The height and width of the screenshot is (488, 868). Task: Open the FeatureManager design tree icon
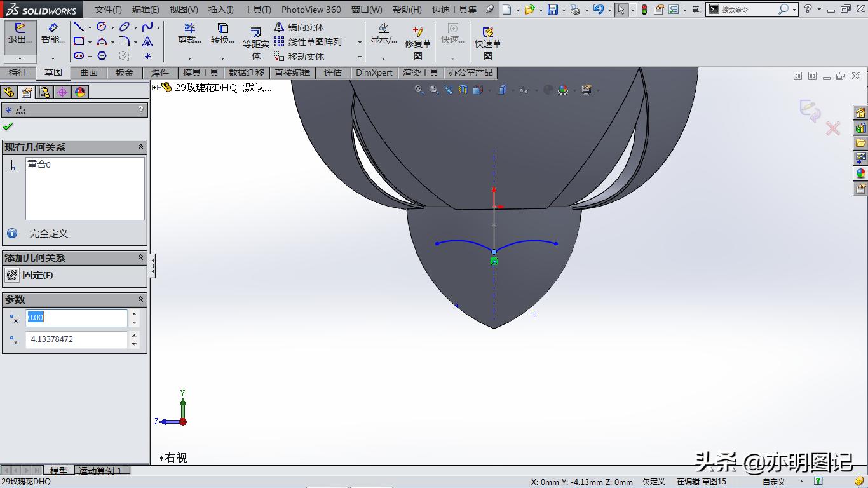[9, 91]
